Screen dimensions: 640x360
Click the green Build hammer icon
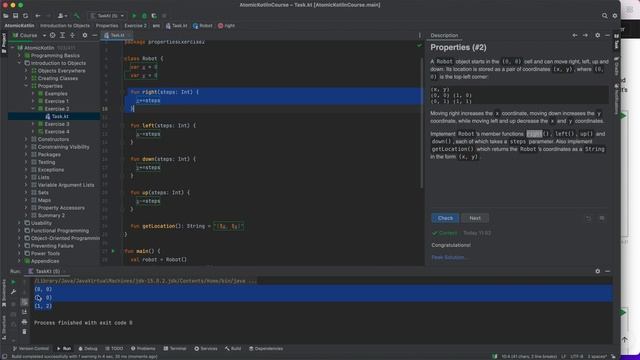[76, 16]
